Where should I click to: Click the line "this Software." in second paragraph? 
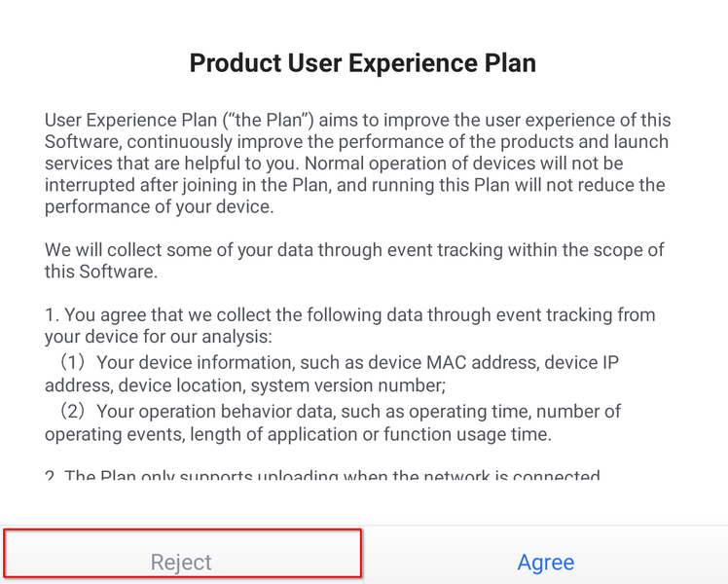pos(100,272)
